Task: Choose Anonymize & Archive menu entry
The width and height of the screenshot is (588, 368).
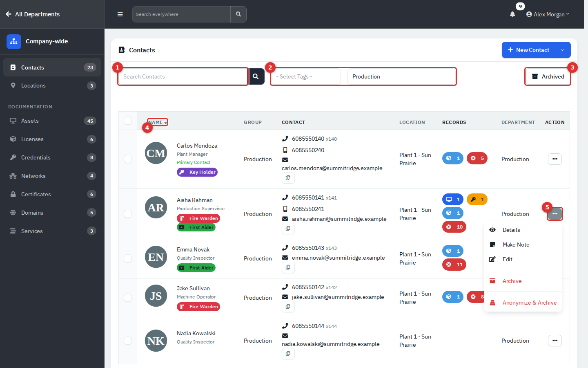Action: [523, 303]
